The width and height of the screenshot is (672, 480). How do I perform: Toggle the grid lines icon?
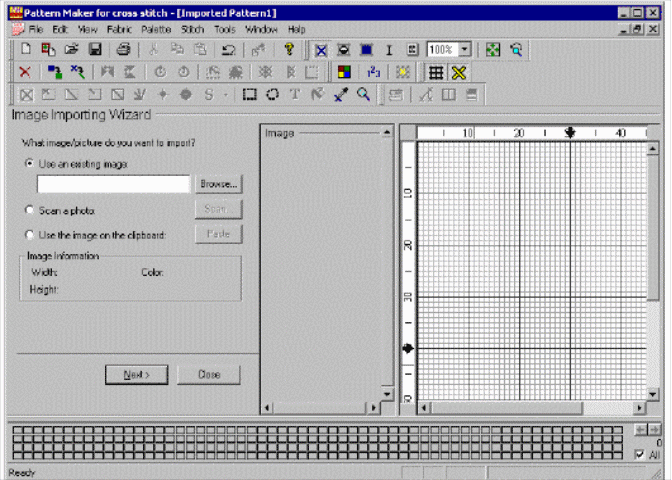(x=436, y=72)
